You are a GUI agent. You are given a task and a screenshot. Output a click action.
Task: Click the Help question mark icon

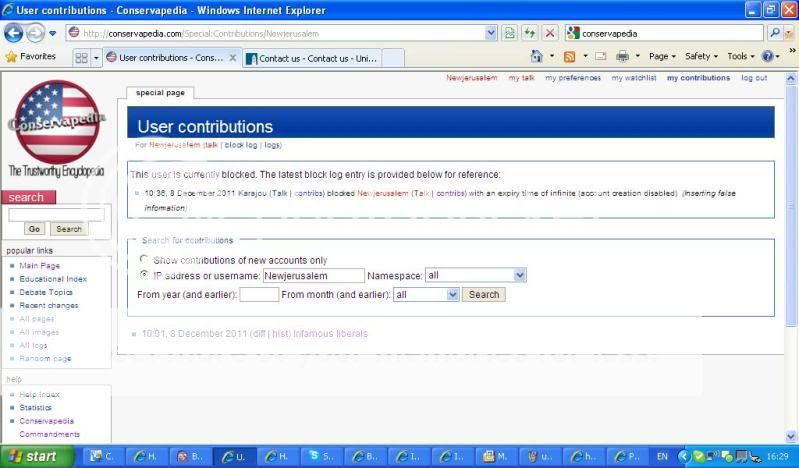(767, 56)
